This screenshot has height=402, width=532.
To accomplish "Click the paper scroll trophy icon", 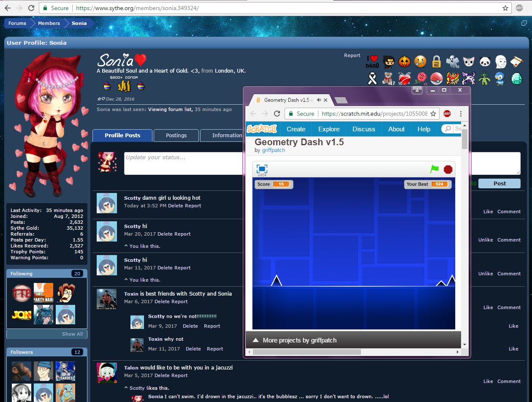I will point(516,62).
